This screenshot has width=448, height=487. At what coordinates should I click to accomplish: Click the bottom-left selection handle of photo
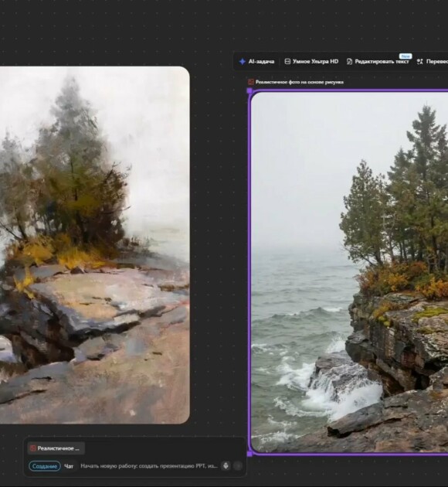(x=249, y=454)
